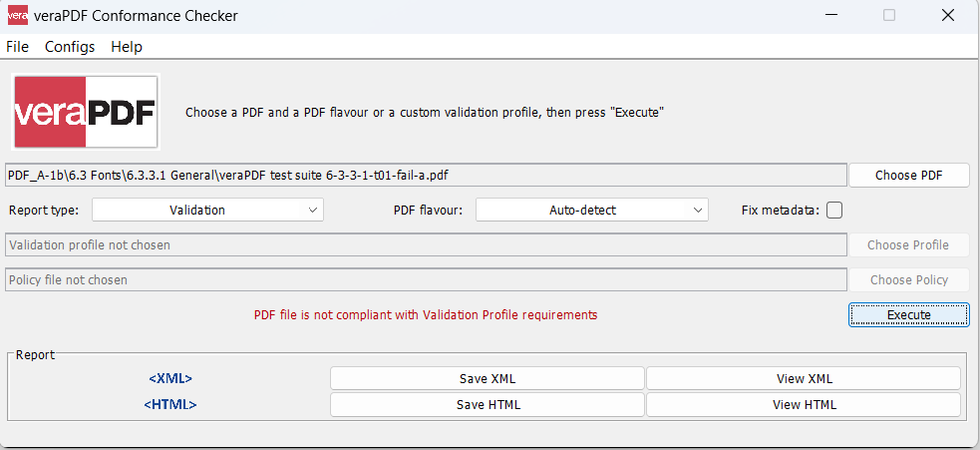Screen dimensions: 980x450
Task: Open the PDF flavour Auto-detect dropdown
Action: [592, 211]
